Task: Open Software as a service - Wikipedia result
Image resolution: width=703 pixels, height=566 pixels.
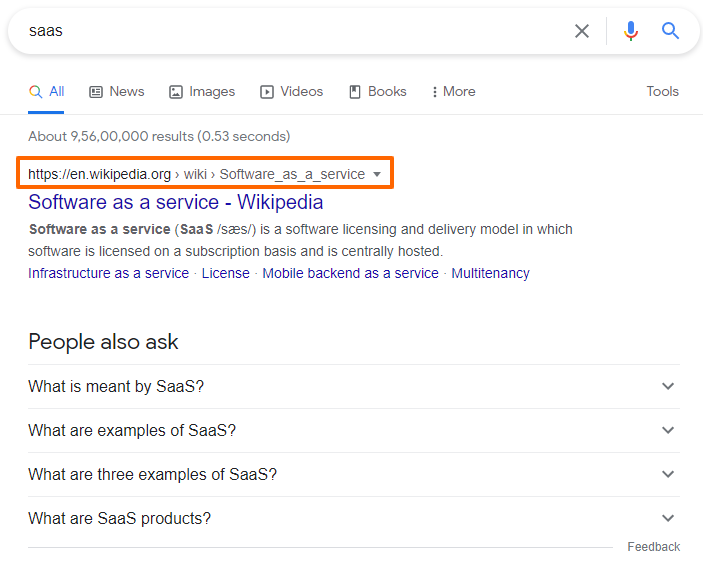Action: tap(175, 202)
